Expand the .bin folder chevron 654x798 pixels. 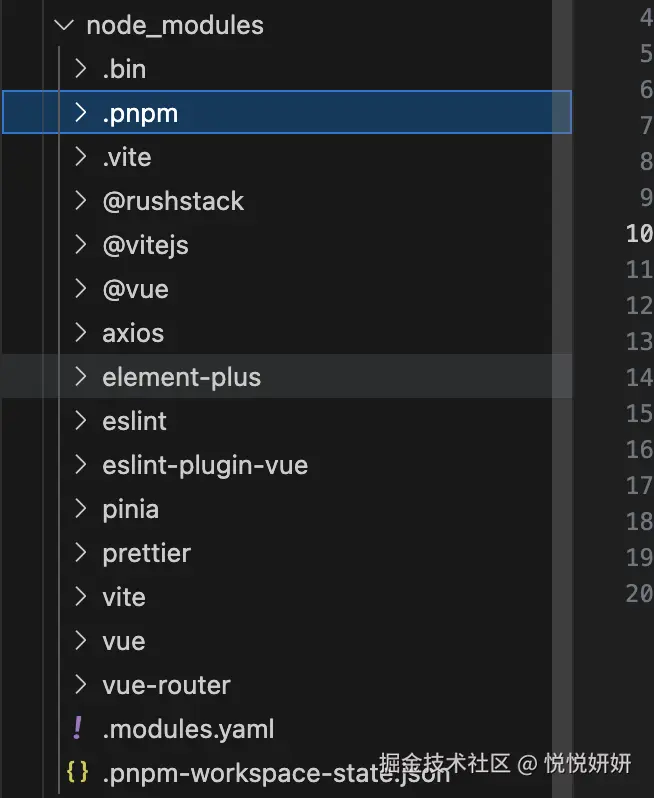click(81, 69)
